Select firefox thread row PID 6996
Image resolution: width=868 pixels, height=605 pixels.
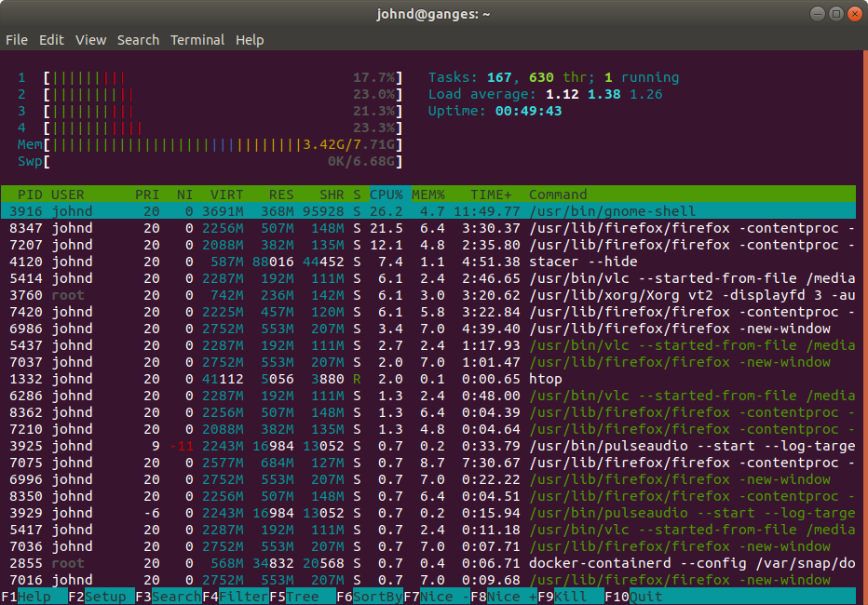[427, 479]
